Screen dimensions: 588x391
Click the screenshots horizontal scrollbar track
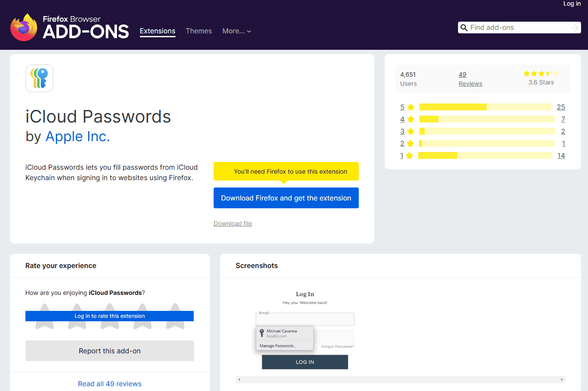click(400, 379)
